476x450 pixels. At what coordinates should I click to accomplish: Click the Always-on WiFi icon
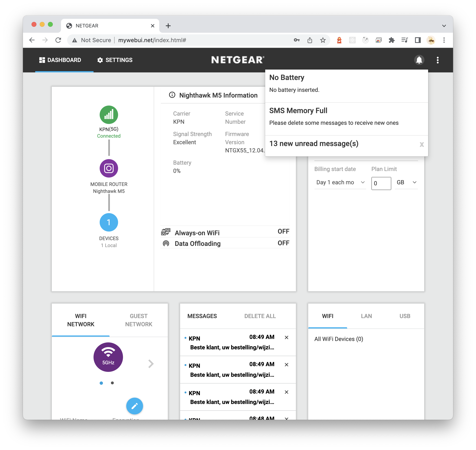point(166,232)
